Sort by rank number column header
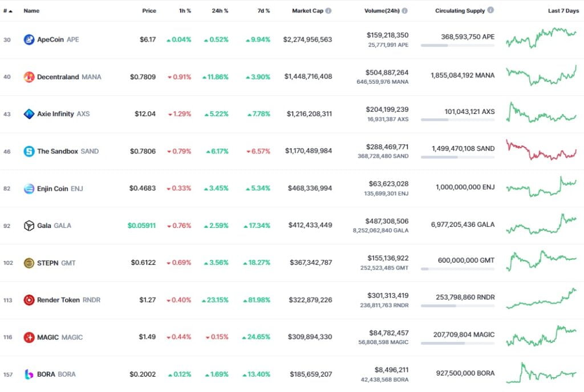The width and height of the screenshot is (584, 392). click(7, 11)
